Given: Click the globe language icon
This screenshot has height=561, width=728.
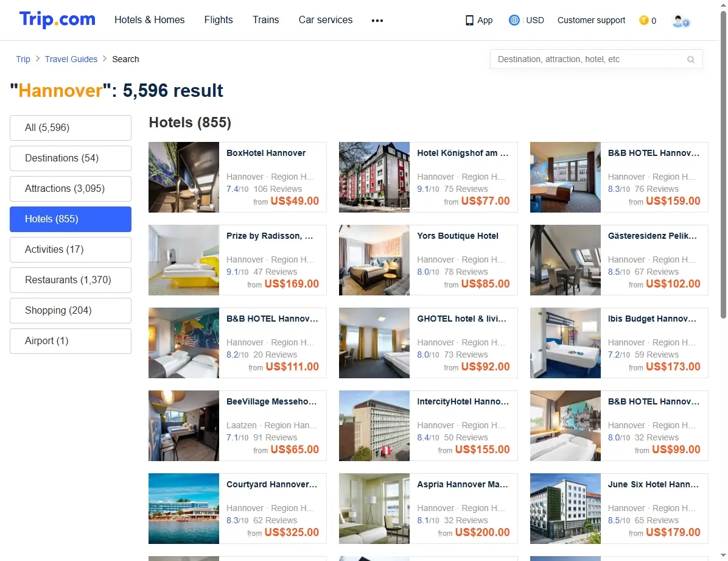Looking at the screenshot, I should tap(514, 20).
